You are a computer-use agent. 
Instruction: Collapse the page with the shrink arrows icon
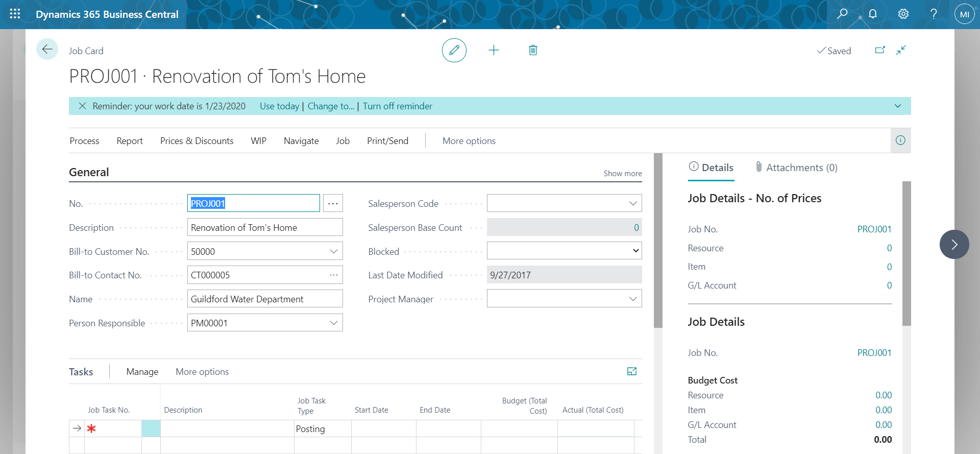click(x=901, y=50)
